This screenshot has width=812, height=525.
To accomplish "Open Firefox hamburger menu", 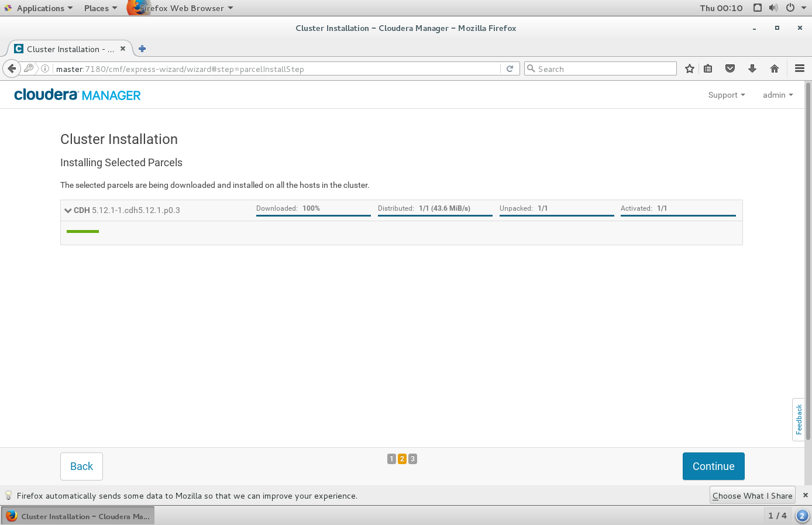I will 800,68.
